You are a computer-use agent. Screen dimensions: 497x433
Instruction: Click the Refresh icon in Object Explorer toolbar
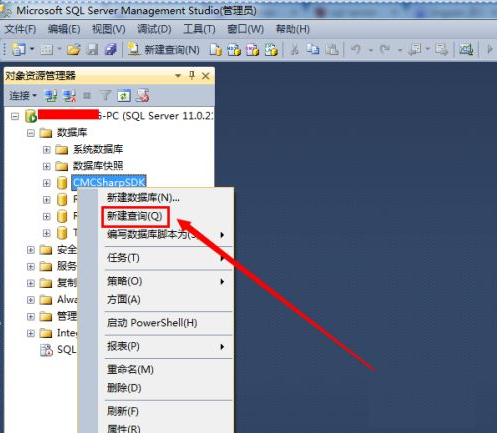coord(124,96)
